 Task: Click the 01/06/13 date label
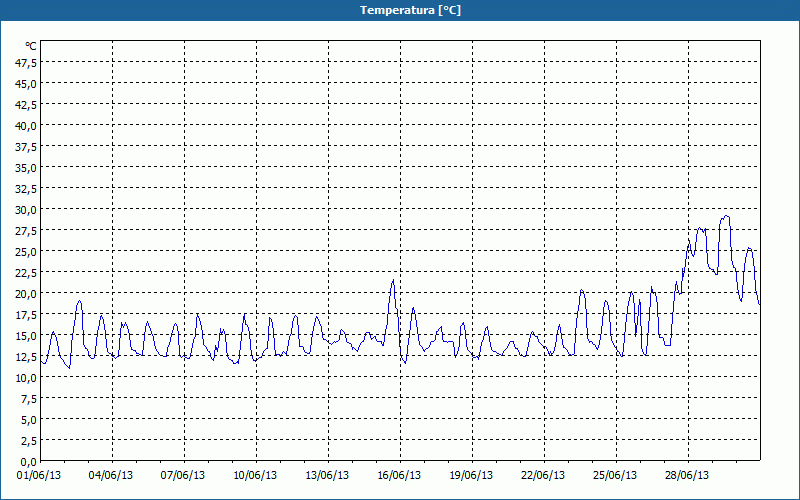tap(39, 476)
